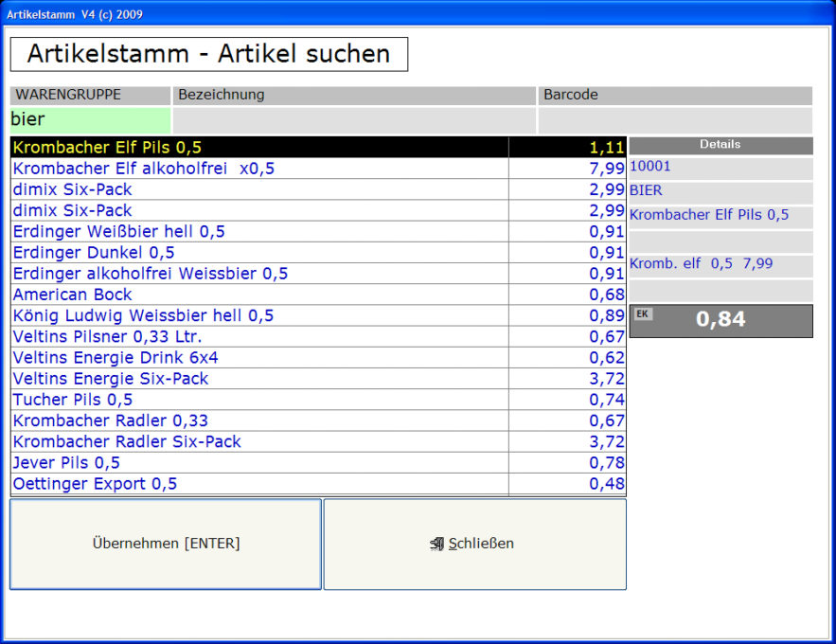
Task: Click the Barcode column label
Action: coord(675,96)
